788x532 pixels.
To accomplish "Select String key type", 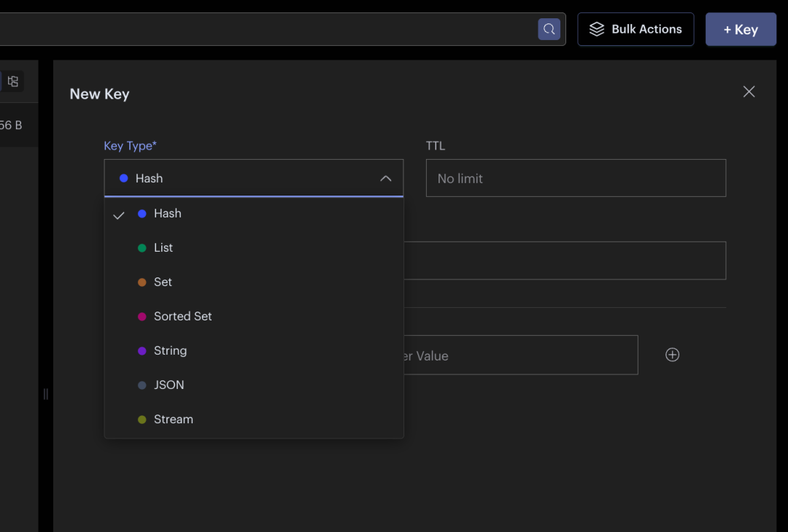I will click(253, 350).
